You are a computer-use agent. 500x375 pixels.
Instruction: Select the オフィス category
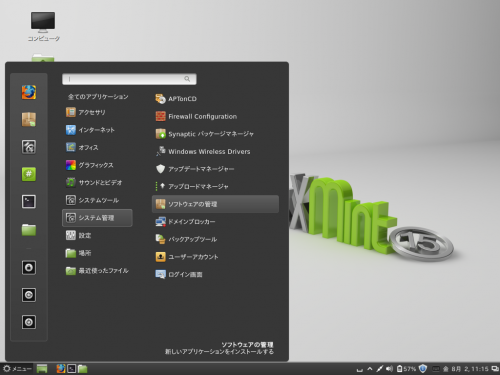[97, 147]
